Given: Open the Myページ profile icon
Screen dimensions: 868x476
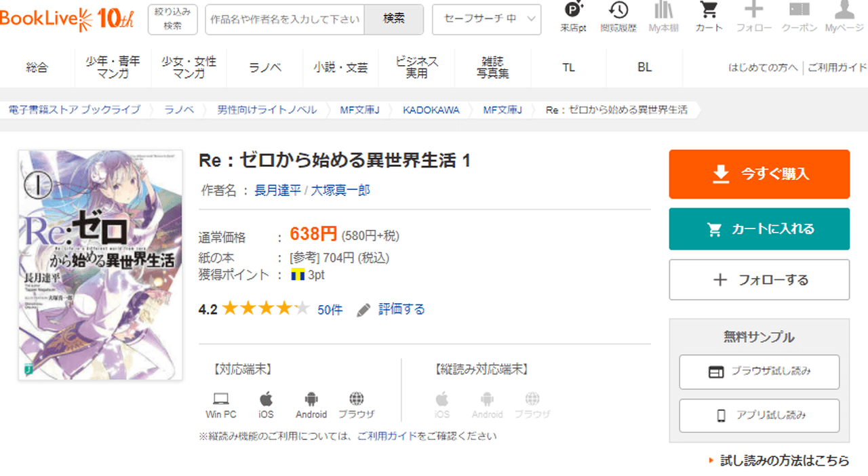Looking at the screenshot, I should tap(844, 12).
